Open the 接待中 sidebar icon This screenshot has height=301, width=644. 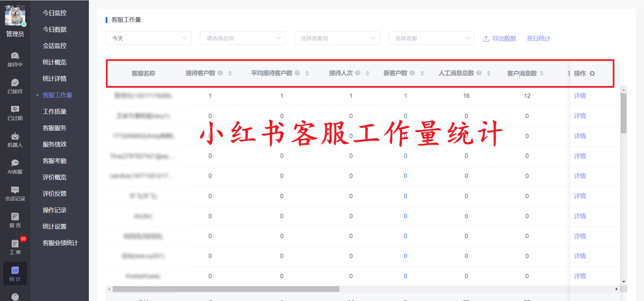pyautogui.click(x=15, y=59)
